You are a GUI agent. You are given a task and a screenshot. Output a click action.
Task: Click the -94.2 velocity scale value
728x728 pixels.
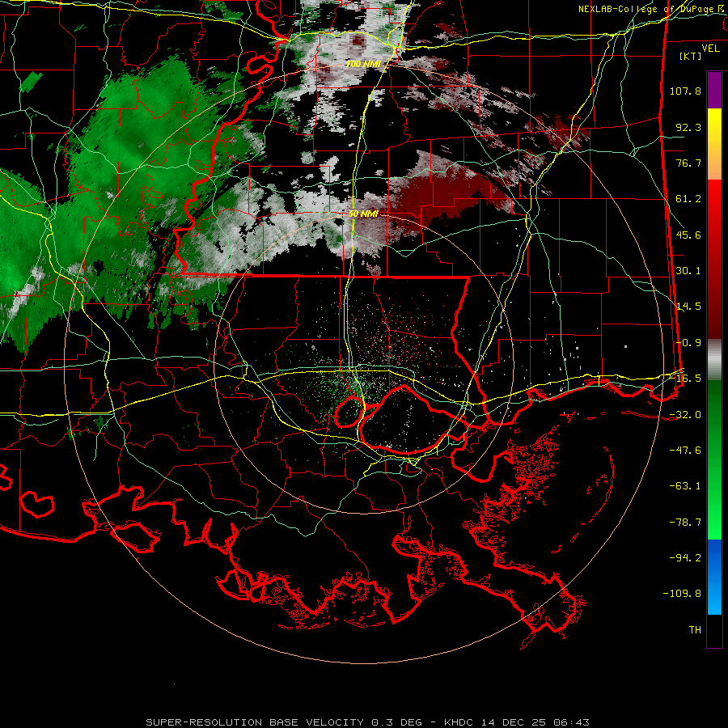click(685, 558)
